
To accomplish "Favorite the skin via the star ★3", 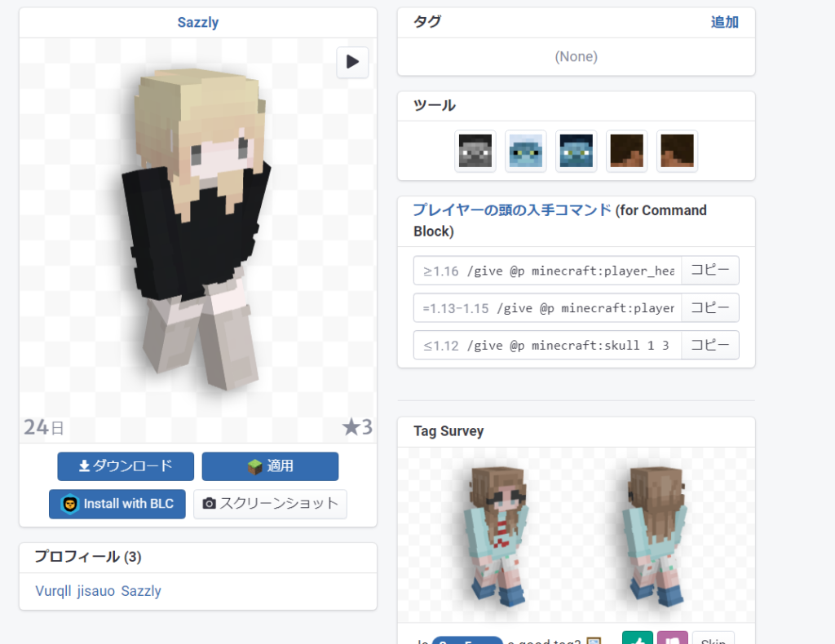I will pos(357,427).
